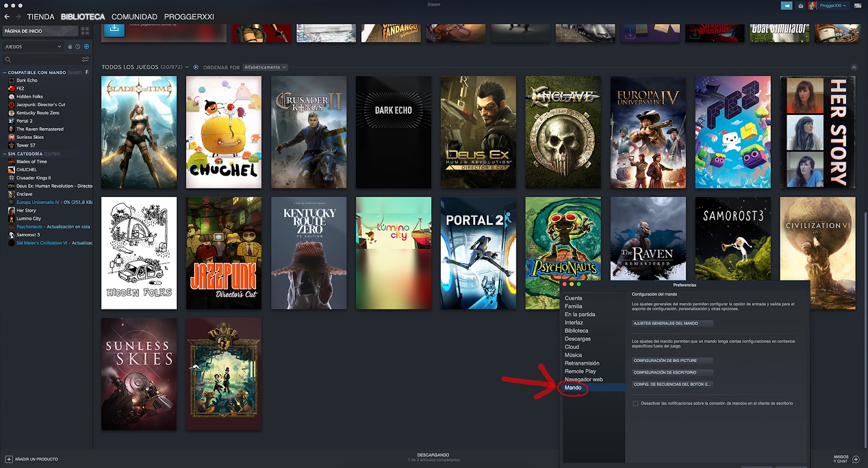Open Amigos y Chat plus icon

click(856, 459)
